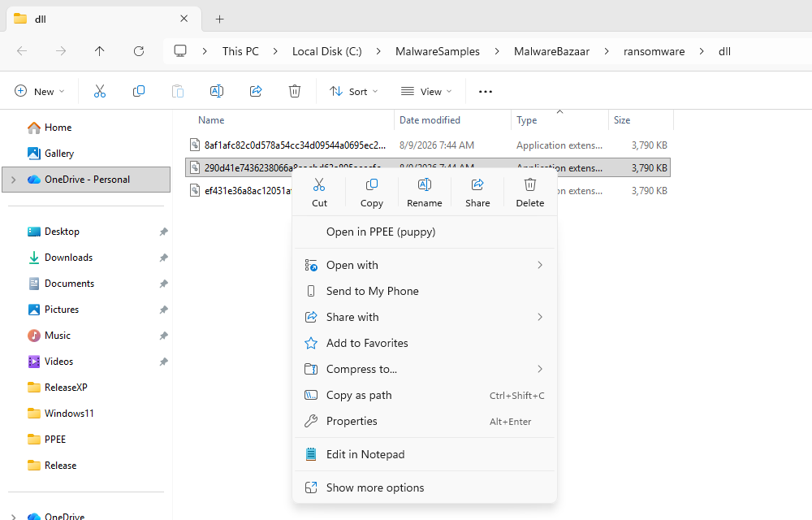812x520 pixels.
Task: Choose Copy in the context menu
Action: click(x=372, y=193)
